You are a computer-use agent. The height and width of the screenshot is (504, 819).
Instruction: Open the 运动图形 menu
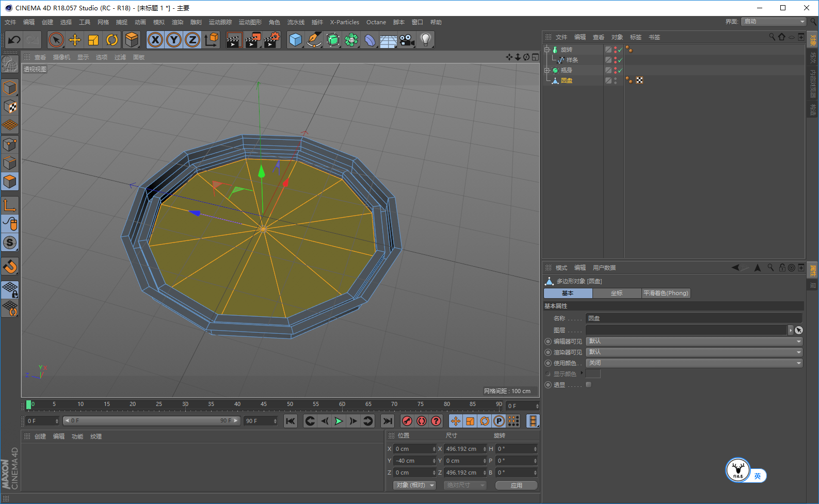(250, 22)
